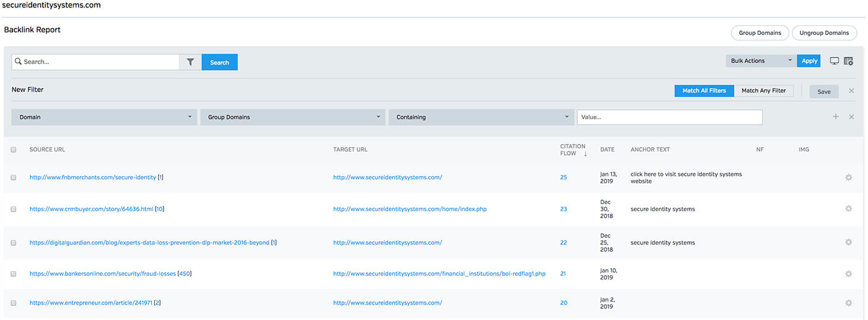Check the crmbuyer.com row checkbox
The width and height of the screenshot is (868, 320).
14,209
